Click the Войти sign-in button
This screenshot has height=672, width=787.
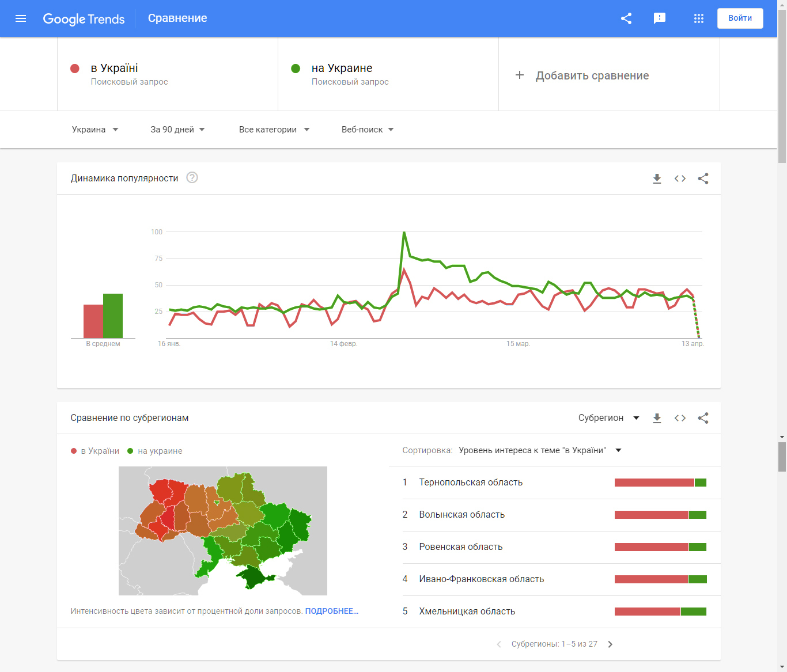click(740, 18)
